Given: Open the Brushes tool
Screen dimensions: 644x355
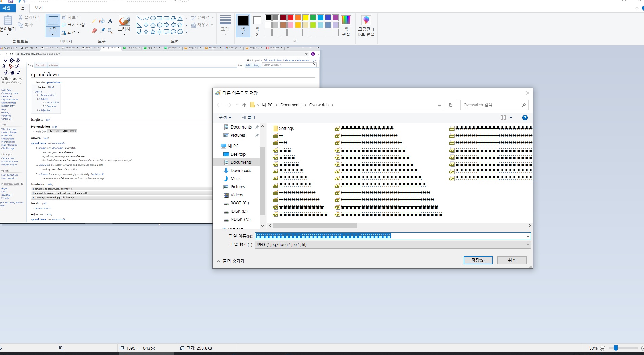Looking at the screenshot, I should (124, 25).
